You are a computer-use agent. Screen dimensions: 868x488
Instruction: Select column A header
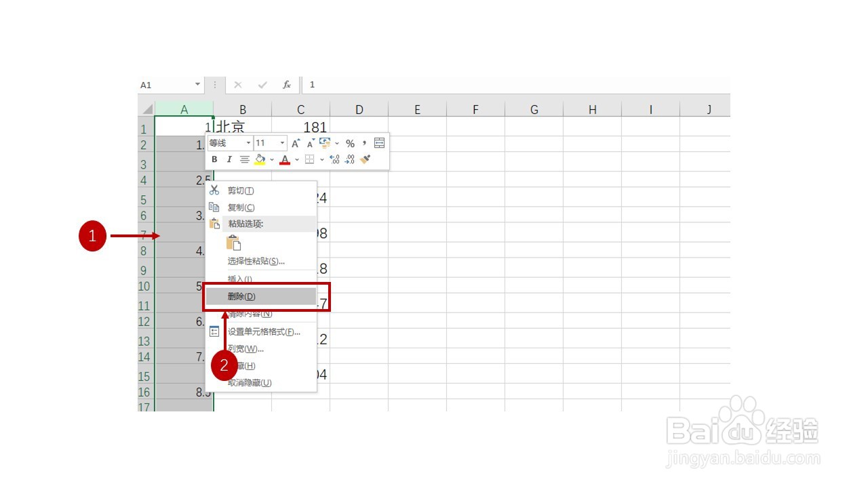184,109
